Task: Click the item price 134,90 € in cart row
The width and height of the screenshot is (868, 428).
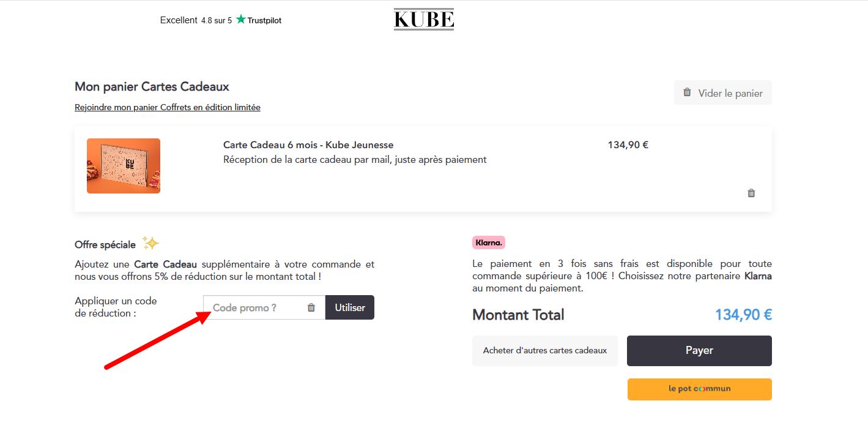Action: point(628,145)
